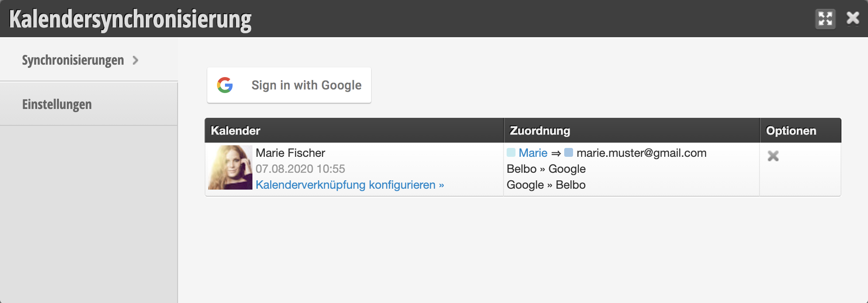Screen dimensions: 868x303
Task: Click the Google G logo
Action: tap(225, 85)
